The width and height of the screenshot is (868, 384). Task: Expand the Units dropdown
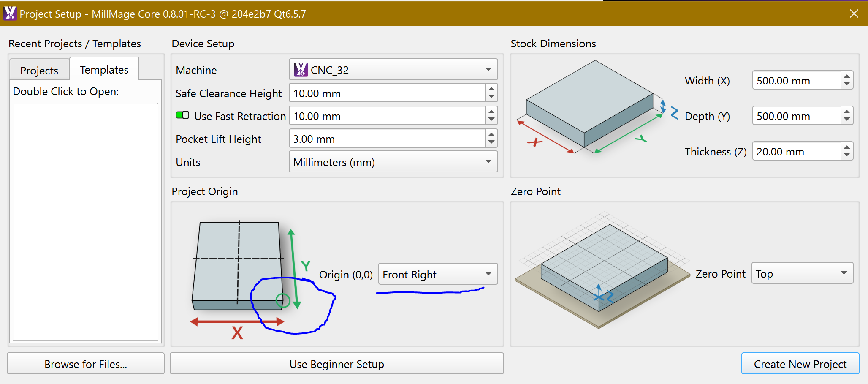tap(393, 162)
